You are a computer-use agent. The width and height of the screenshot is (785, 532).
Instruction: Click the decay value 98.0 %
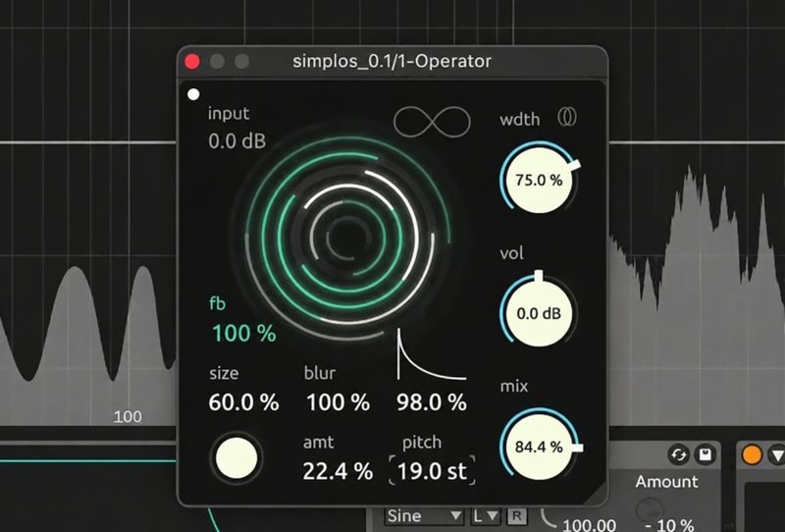tap(432, 402)
